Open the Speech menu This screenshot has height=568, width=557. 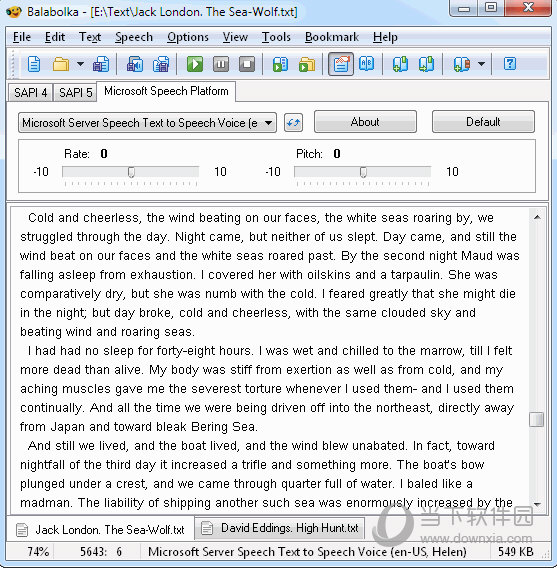click(x=134, y=37)
